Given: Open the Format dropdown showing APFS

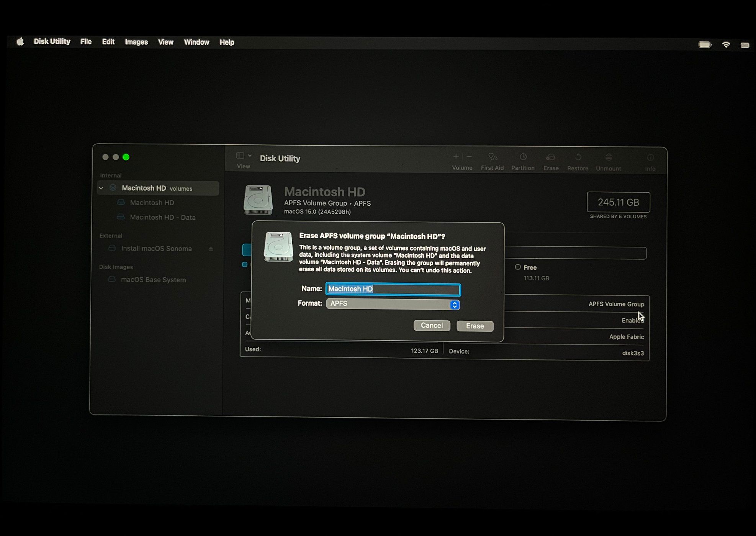Looking at the screenshot, I should coord(392,304).
